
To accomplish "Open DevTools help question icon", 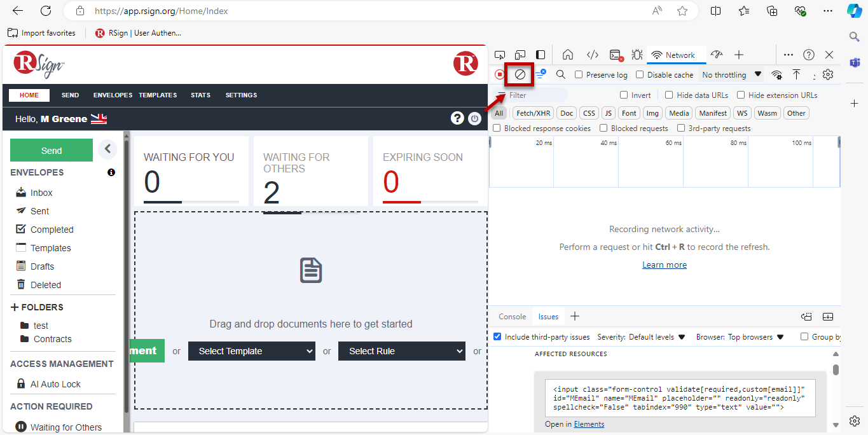I will click(809, 55).
